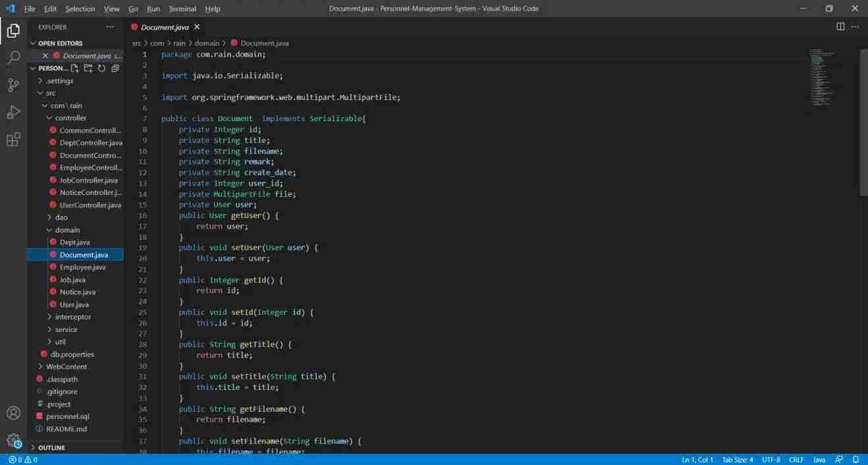The height and width of the screenshot is (465, 868).
Task: Change UTF-8 file encoding
Action: coord(771,460)
